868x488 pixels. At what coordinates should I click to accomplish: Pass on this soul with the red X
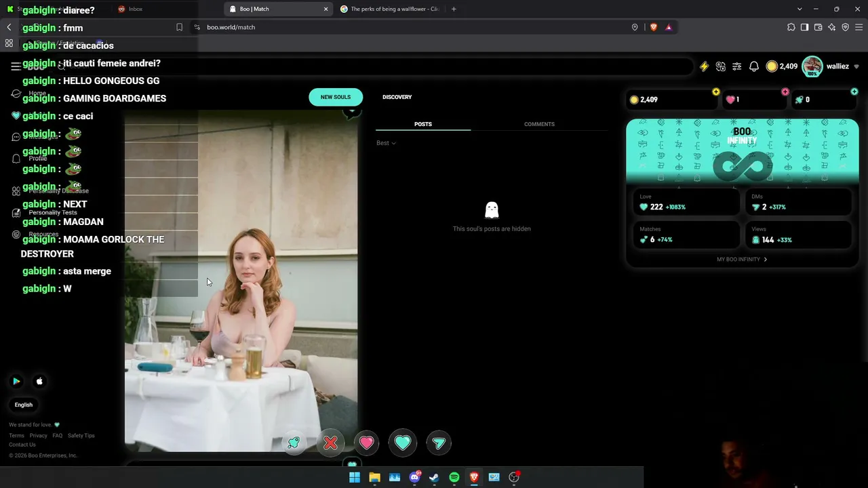point(330,443)
